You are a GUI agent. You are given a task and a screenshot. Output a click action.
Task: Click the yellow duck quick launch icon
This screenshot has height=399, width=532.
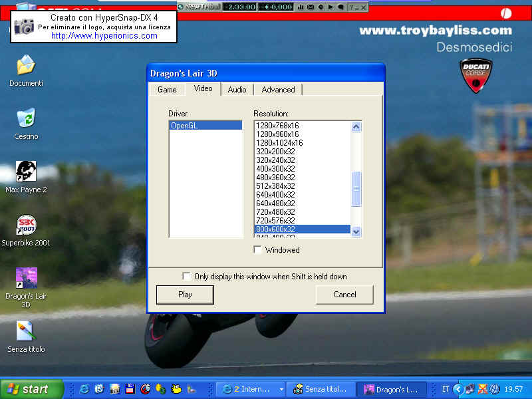point(176,389)
